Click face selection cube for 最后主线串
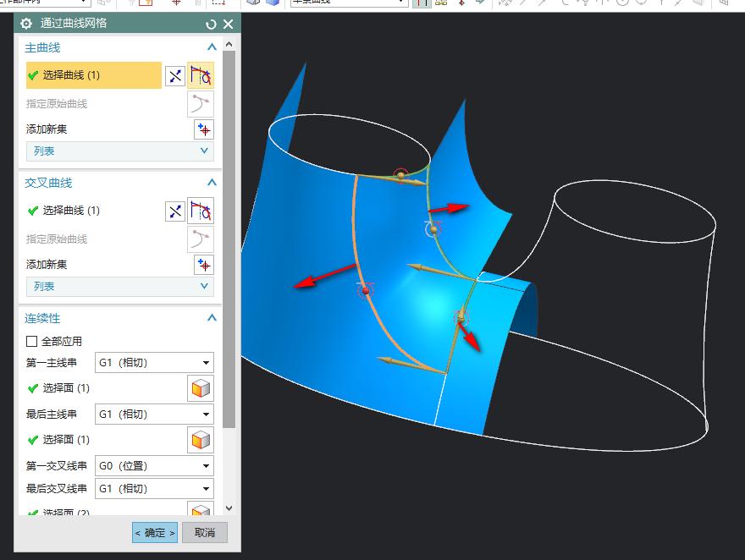Viewport: 745px width, 560px height. pyautogui.click(x=201, y=440)
